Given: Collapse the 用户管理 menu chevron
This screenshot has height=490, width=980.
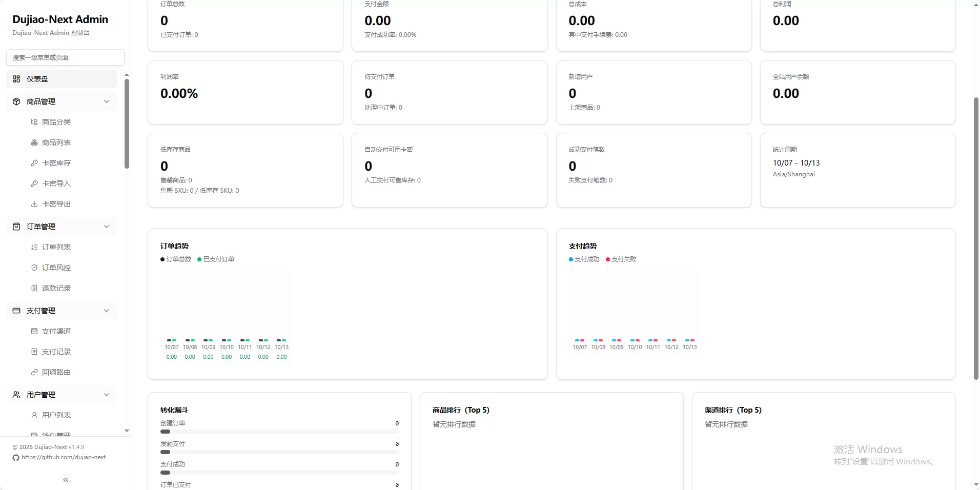Looking at the screenshot, I should [107, 395].
